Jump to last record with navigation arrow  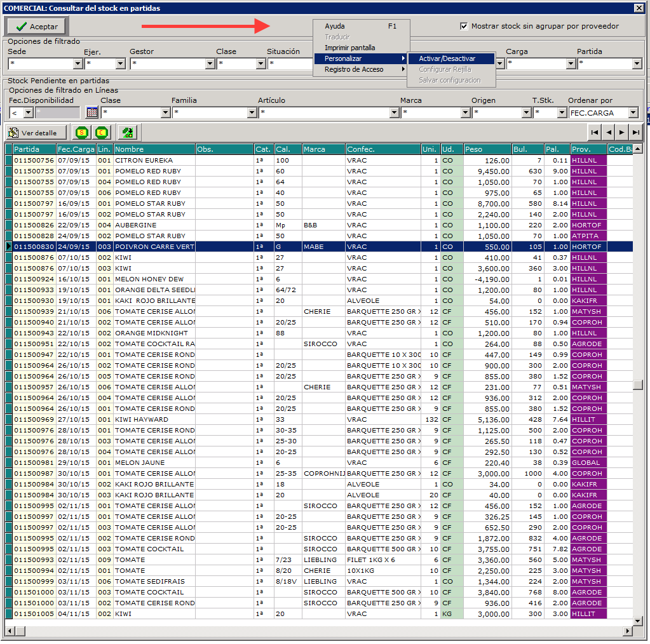coord(636,132)
